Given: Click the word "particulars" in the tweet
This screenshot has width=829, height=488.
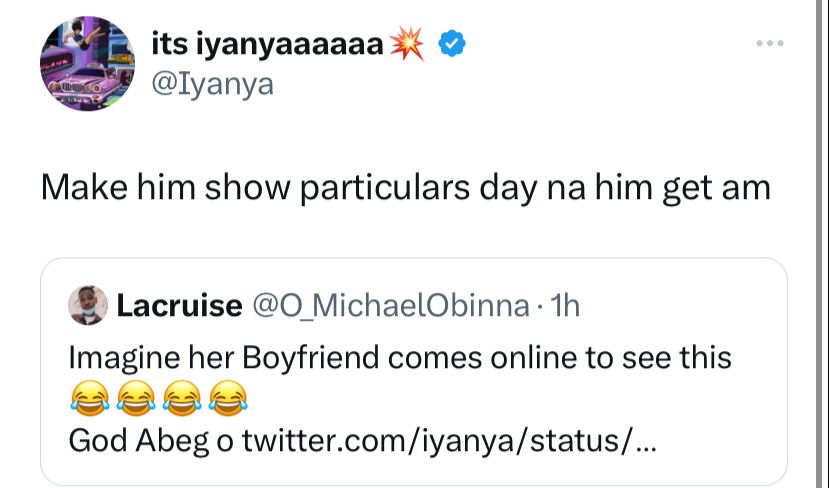Looking at the screenshot, I should click(376, 188).
